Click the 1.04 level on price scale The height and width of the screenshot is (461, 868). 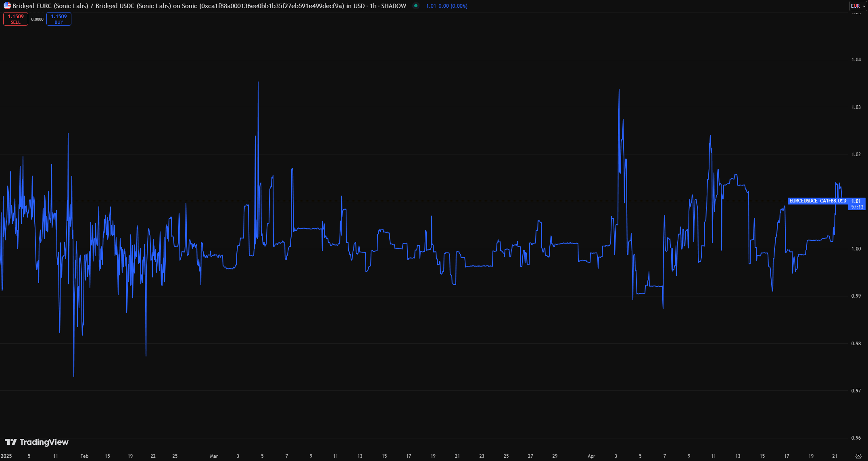pos(856,60)
